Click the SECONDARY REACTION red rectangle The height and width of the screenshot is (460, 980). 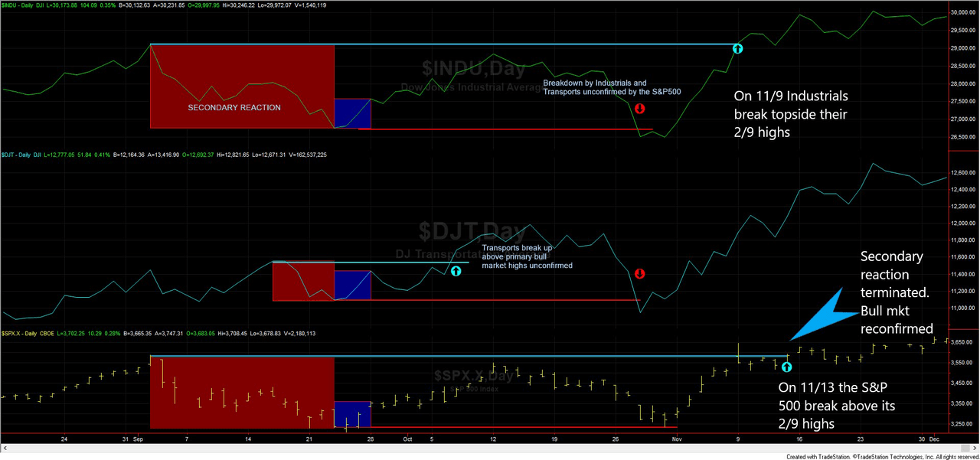tap(242, 86)
